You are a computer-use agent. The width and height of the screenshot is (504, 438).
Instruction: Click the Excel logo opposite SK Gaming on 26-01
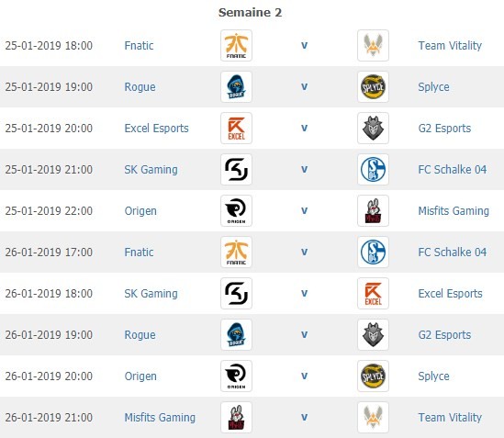coord(373,293)
